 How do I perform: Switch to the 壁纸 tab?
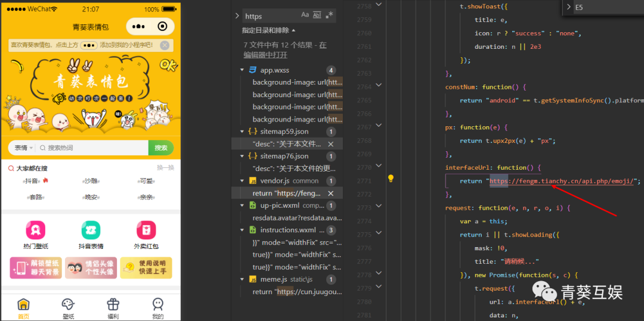(x=68, y=308)
